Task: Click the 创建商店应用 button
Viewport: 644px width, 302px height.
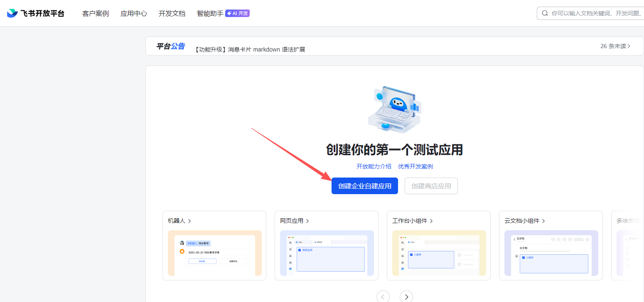Action: [431, 185]
